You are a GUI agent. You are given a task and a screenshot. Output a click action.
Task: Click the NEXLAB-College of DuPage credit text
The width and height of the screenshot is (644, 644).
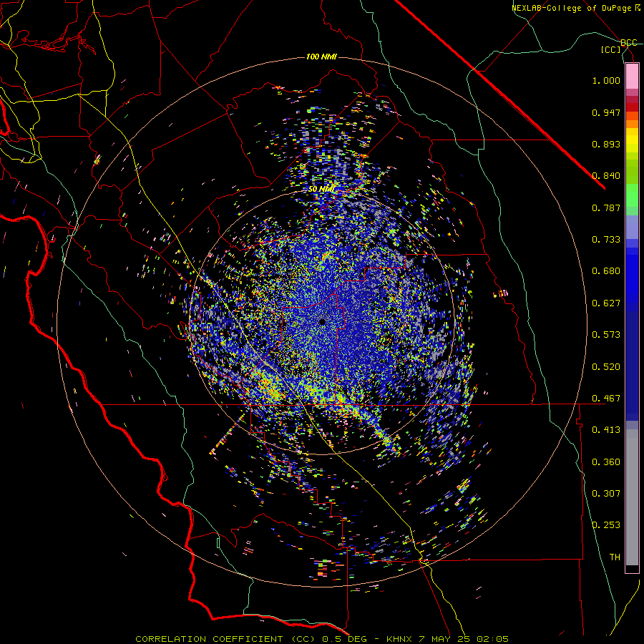pos(575,8)
